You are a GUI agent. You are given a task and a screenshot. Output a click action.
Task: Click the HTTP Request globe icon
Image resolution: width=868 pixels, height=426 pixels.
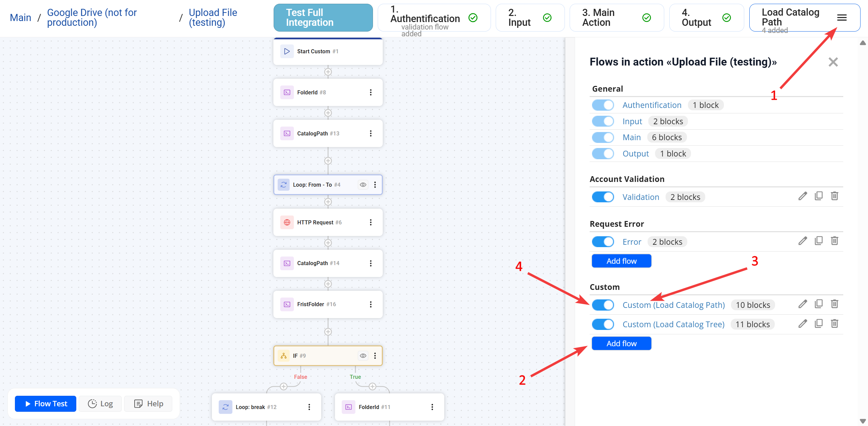[287, 222]
